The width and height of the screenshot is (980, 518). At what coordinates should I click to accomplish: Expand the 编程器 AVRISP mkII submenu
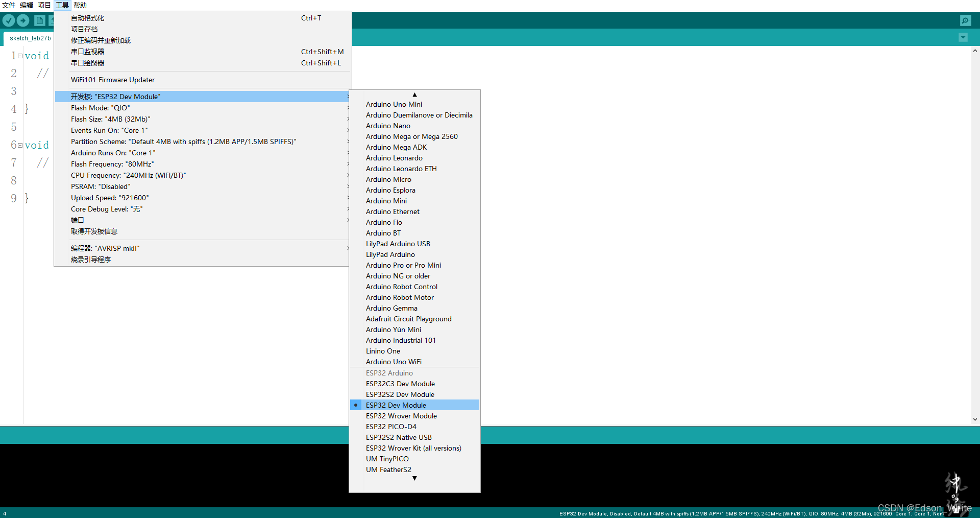coord(203,248)
